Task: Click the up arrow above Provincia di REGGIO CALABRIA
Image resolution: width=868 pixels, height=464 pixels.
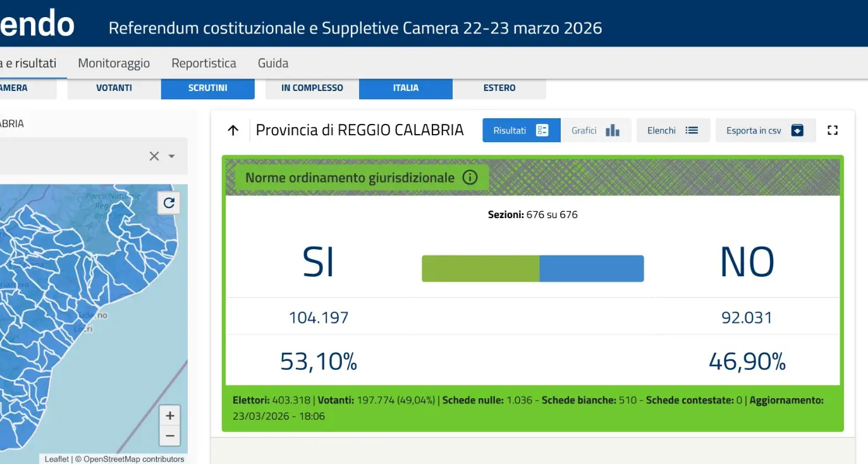Action: [233, 130]
